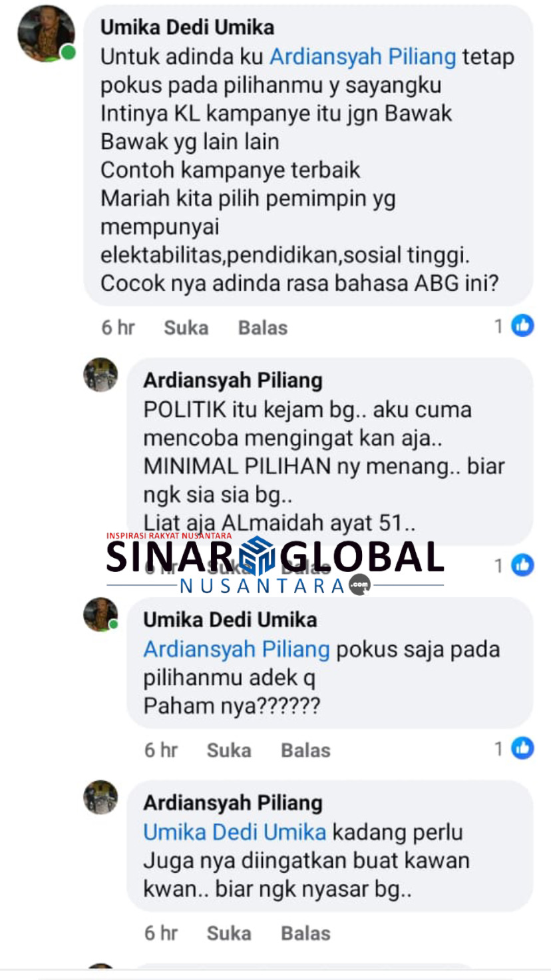This screenshot has width=551, height=980.
Task: Click like reaction icon beside 'Paham nya' reply
Action: coord(522,748)
